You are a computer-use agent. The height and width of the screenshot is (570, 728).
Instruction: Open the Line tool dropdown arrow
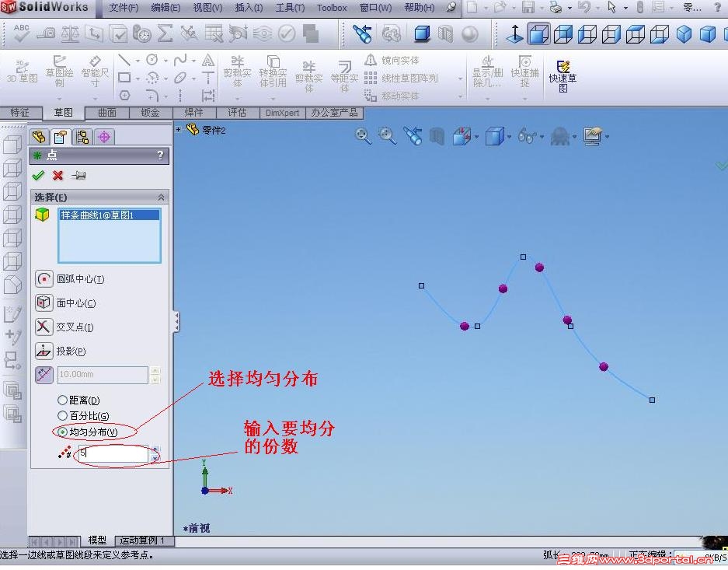[138, 61]
